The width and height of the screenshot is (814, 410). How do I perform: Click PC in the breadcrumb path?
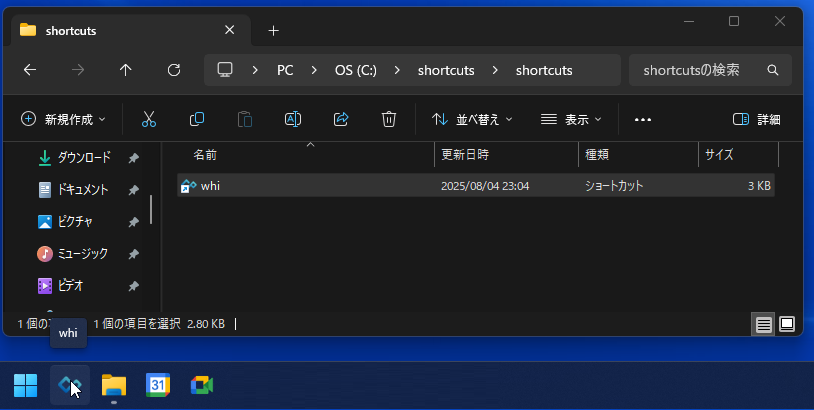click(285, 70)
